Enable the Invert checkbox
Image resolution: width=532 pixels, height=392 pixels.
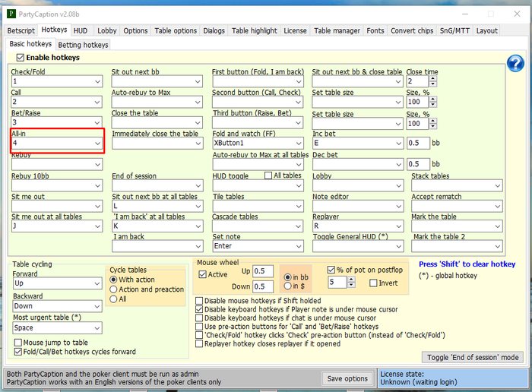coord(373,283)
